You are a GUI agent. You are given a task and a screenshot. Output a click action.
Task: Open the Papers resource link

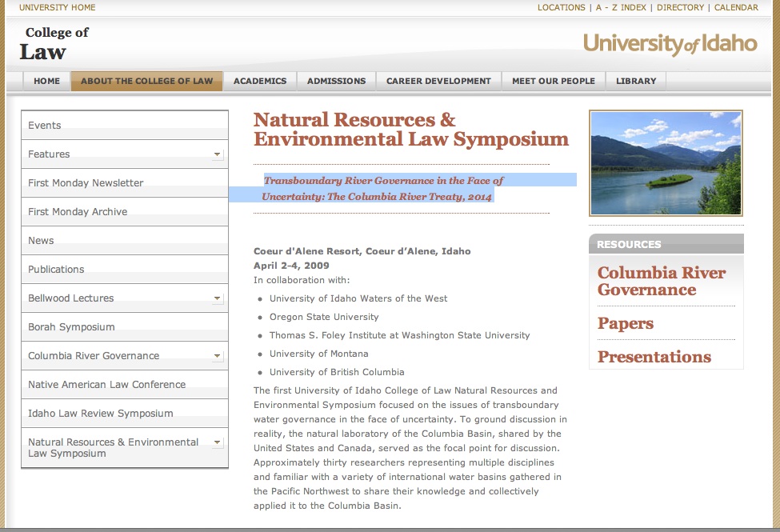(626, 323)
